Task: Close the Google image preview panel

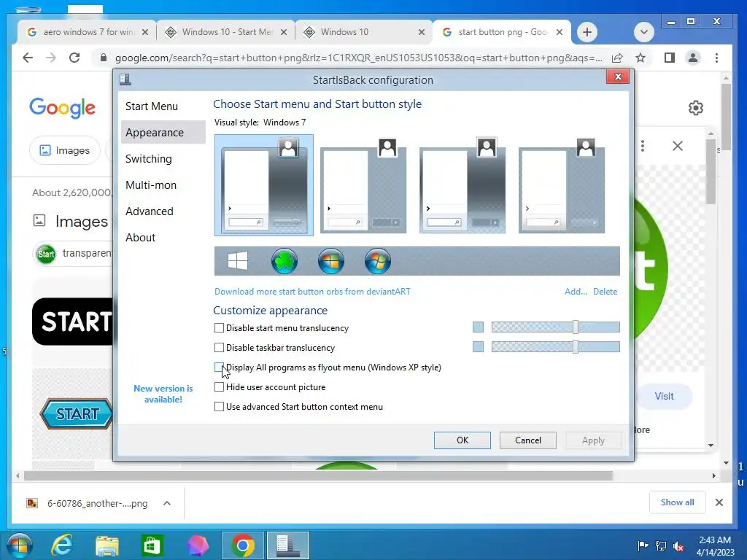Action: coord(678,146)
